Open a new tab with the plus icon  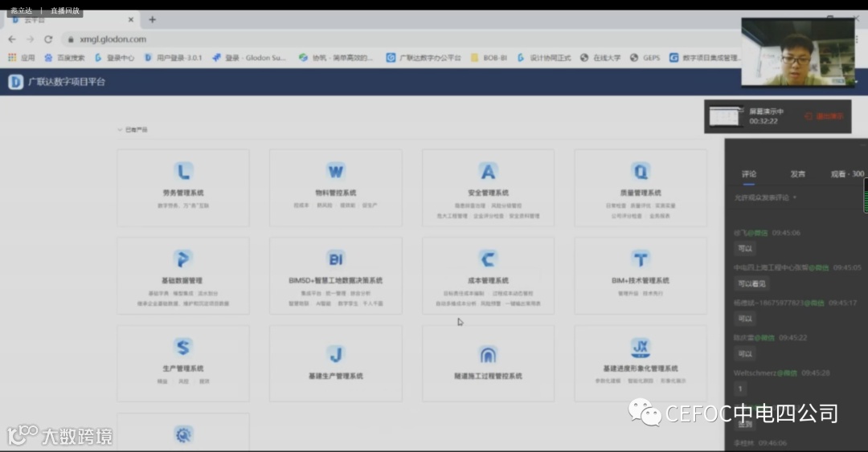pos(152,19)
